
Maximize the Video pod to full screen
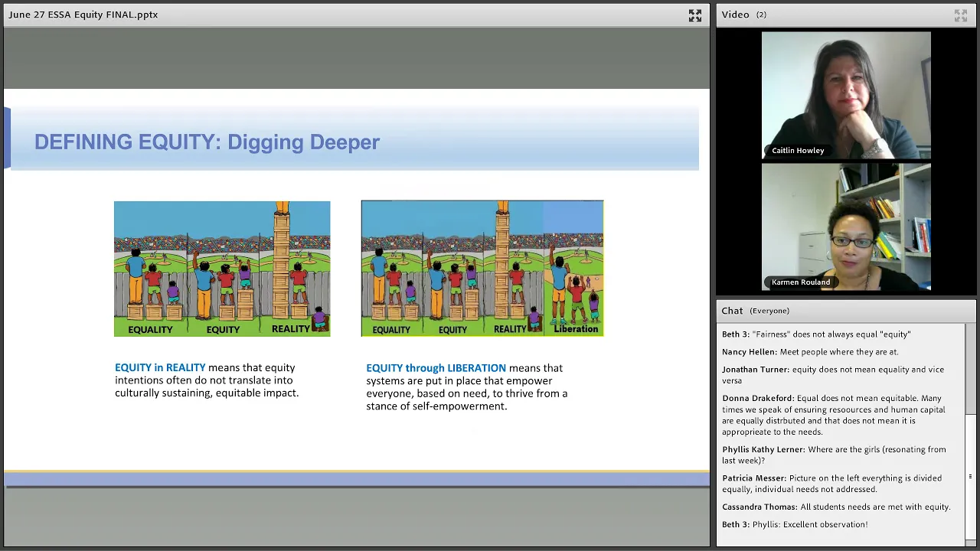tap(961, 15)
